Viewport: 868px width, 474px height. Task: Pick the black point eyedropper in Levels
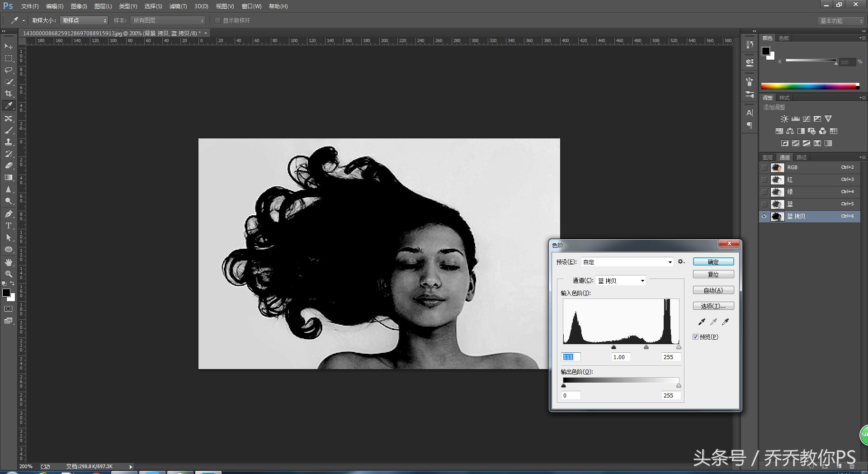point(702,322)
